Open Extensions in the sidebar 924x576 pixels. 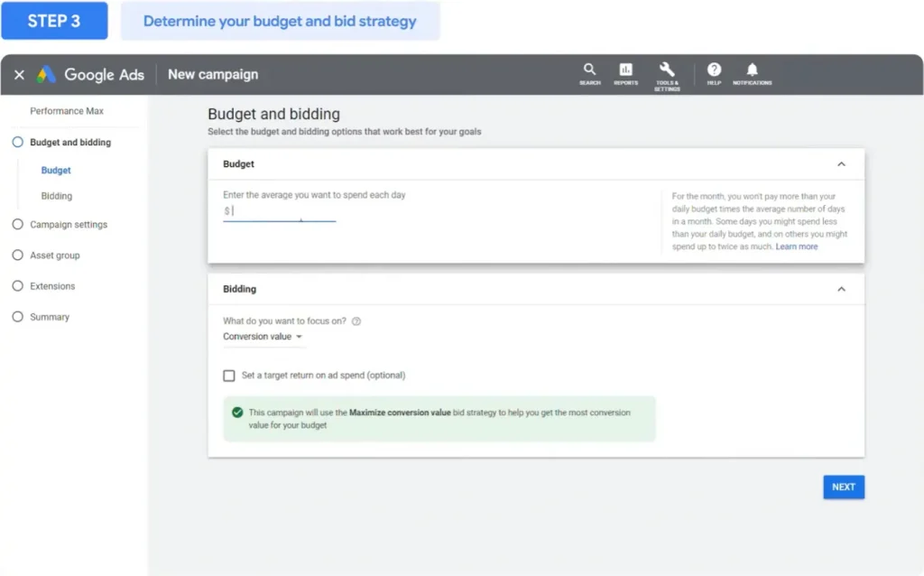[52, 286]
